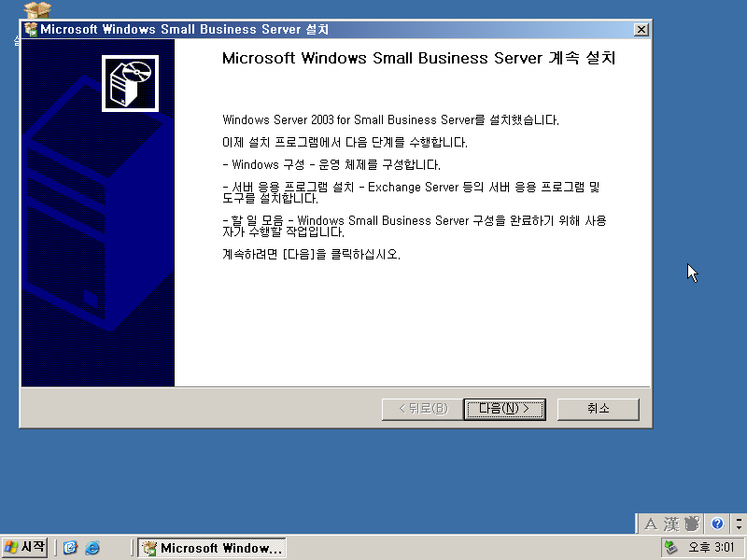This screenshot has width=747, height=560.
Task: Click the 오후 3:01 clock
Action: pos(712,548)
